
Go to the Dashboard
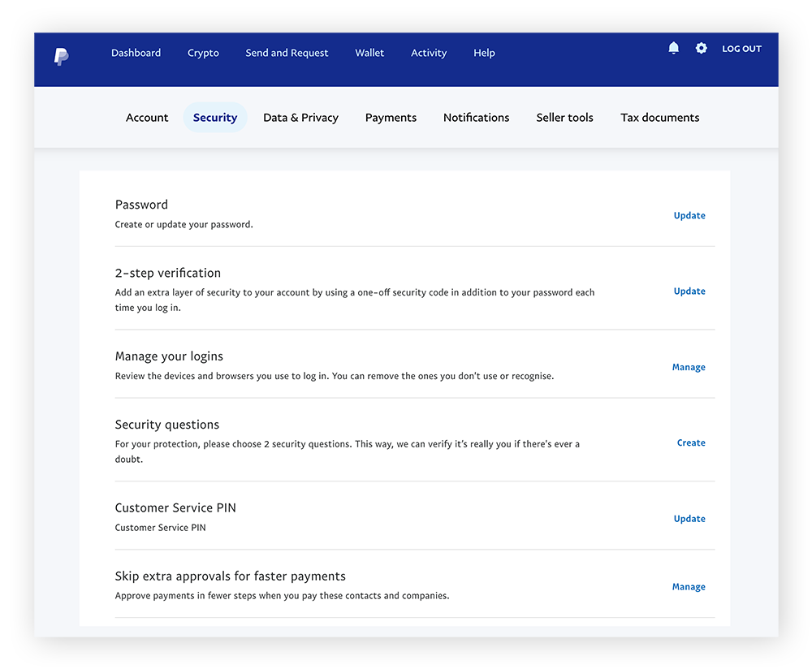point(136,53)
